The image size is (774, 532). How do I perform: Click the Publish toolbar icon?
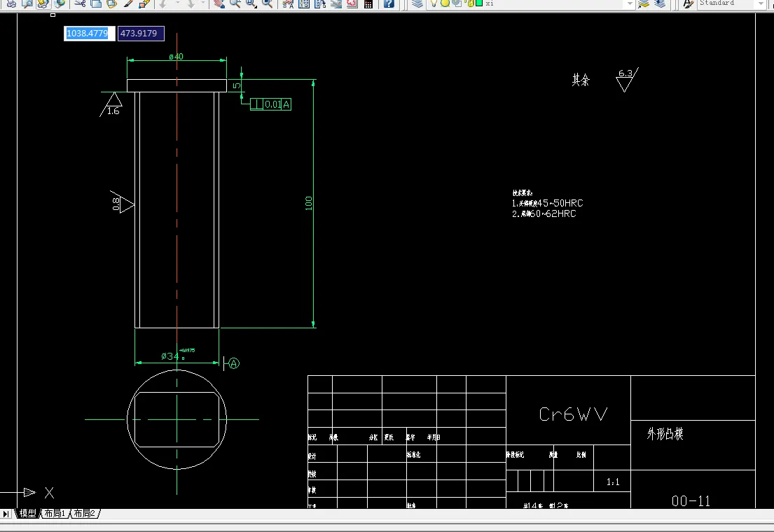click(43, 3)
